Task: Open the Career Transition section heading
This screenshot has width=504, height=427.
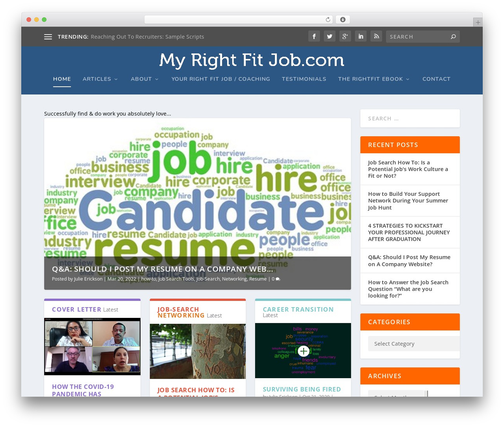Action: (298, 310)
